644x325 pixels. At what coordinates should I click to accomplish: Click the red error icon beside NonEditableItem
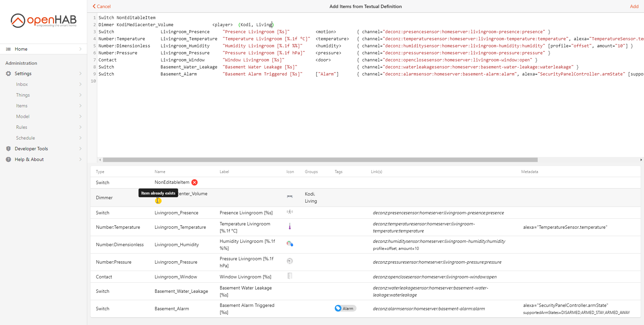point(195,182)
